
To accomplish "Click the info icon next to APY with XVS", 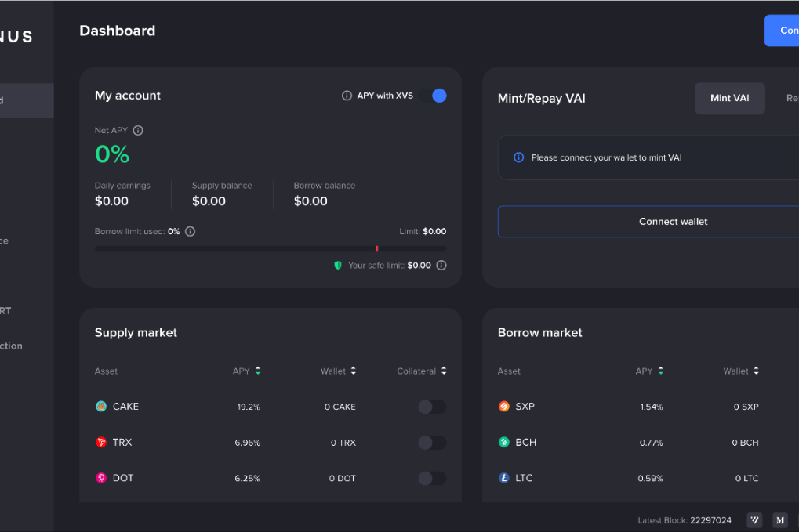I will pyautogui.click(x=347, y=96).
